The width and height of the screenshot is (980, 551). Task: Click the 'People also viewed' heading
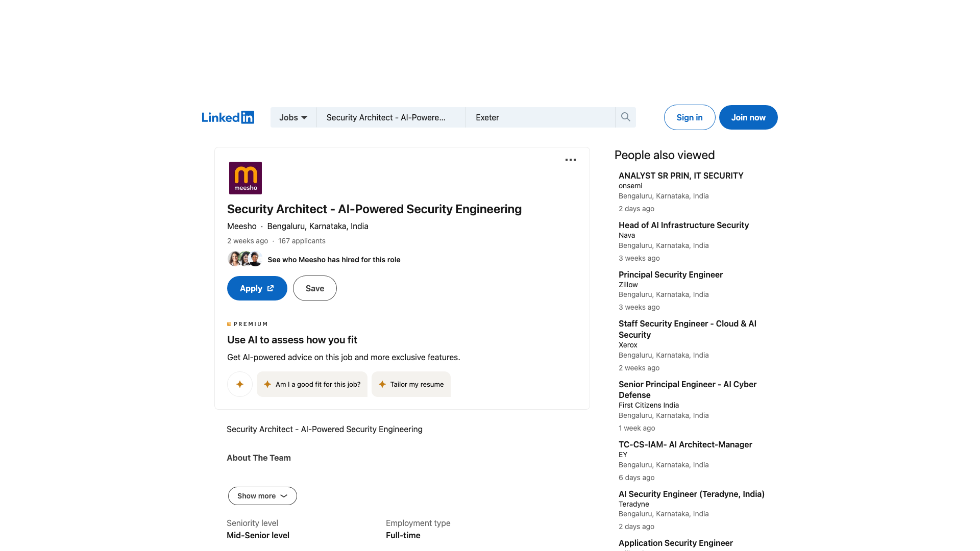pyautogui.click(x=665, y=155)
